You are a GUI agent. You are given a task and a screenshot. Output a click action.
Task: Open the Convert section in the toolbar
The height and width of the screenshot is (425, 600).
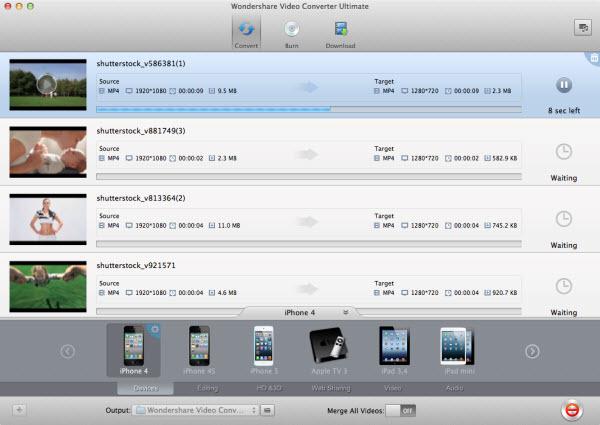pyautogui.click(x=246, y=33)
